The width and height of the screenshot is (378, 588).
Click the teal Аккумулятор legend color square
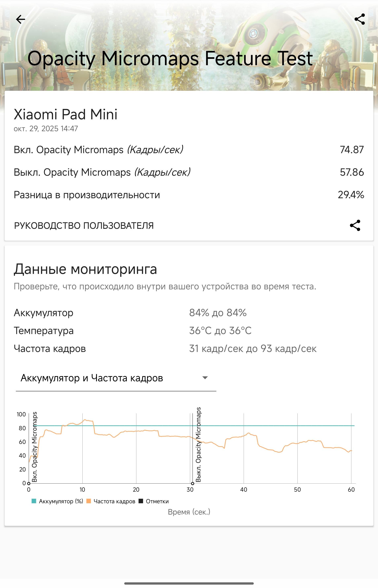pos(34,501)
